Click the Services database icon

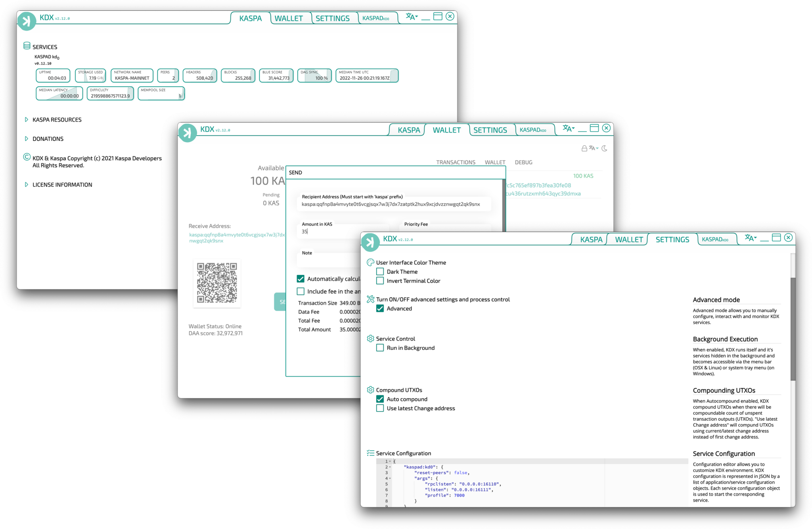27,46
